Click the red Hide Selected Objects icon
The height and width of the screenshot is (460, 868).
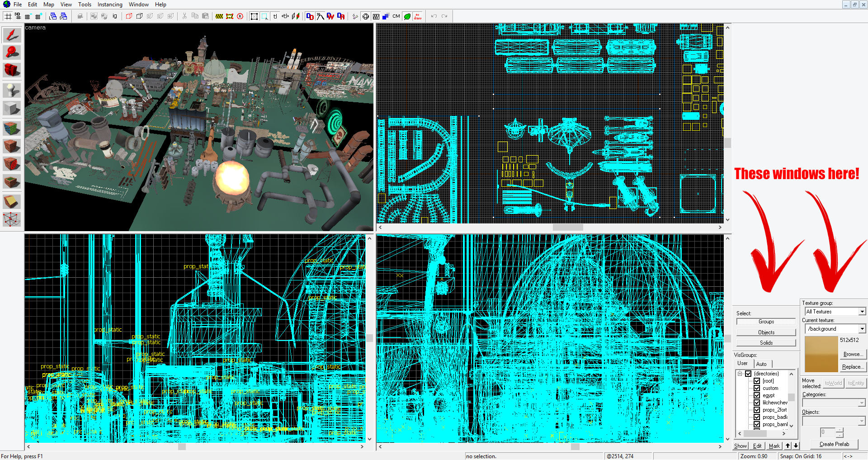click(x=129, y=16)
